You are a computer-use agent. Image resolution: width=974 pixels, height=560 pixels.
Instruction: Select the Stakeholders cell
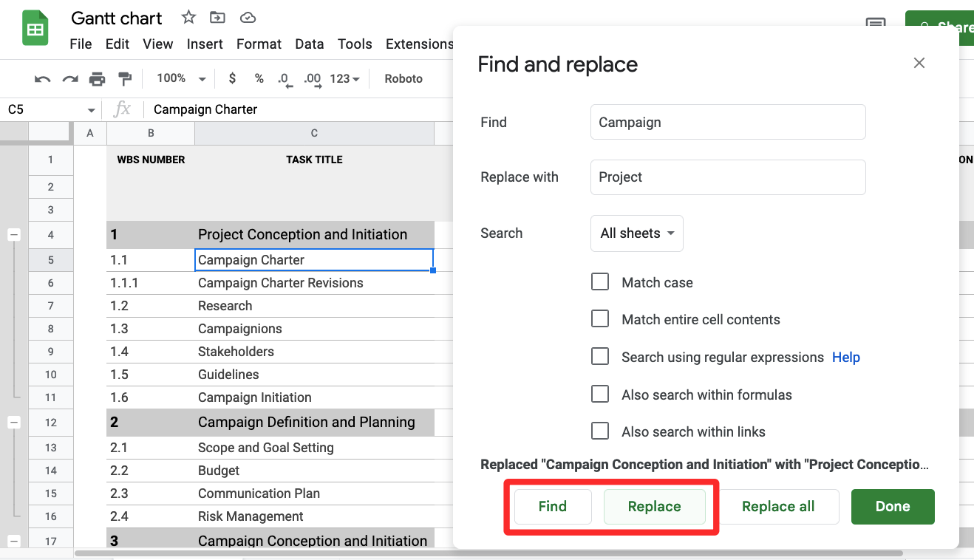pyautogui.click(x=314, y=352)
